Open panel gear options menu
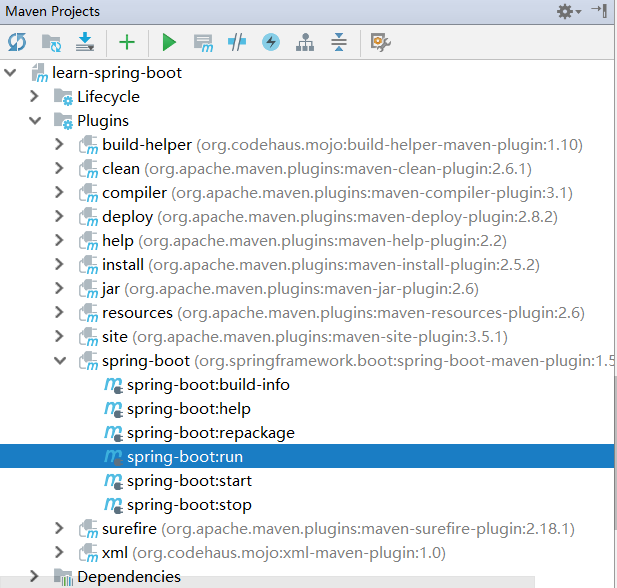 [x=569, y=11]
